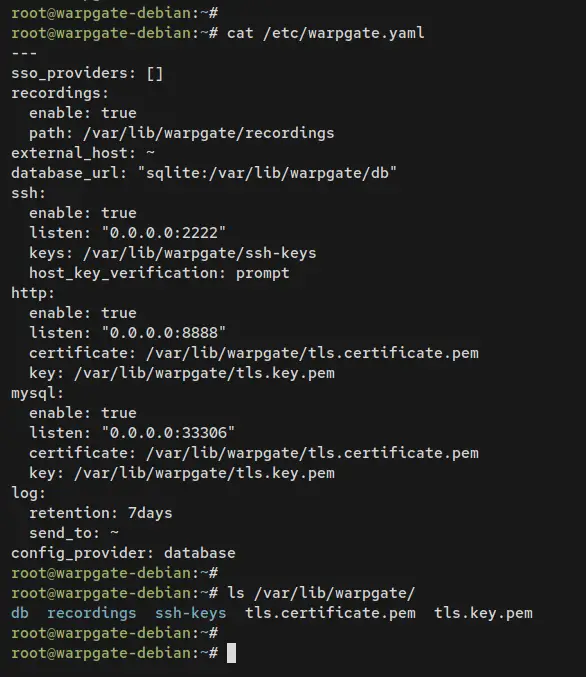Click the terminal cursor block at the last prompt

[x=231, y=653]
